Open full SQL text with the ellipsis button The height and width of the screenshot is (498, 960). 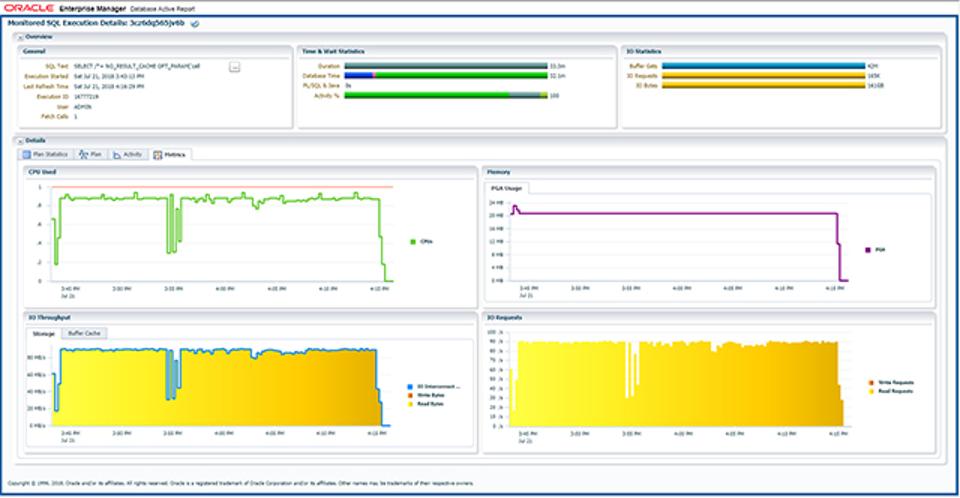[234, 67]
